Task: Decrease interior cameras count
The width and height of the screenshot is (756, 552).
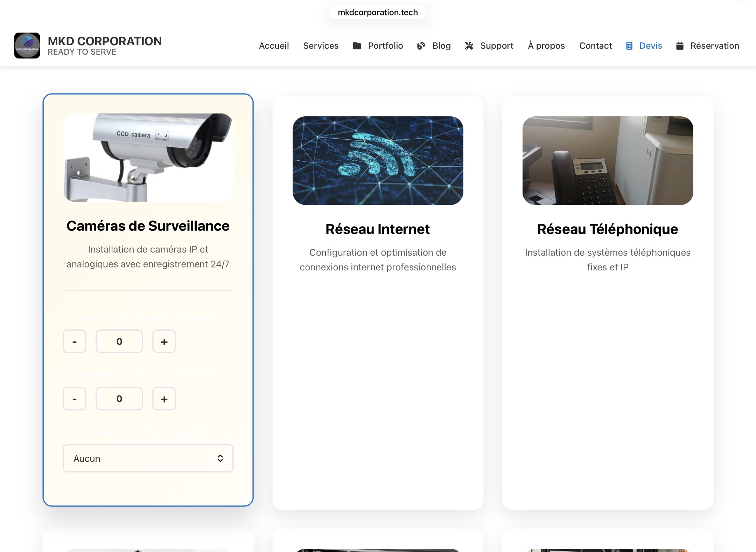Action: [74, 341]
